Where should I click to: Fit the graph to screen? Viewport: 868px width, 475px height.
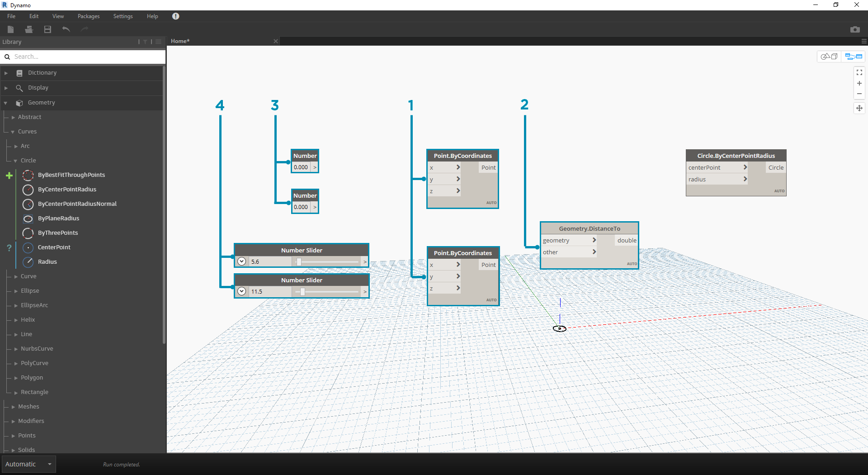[x=859, y=72]
